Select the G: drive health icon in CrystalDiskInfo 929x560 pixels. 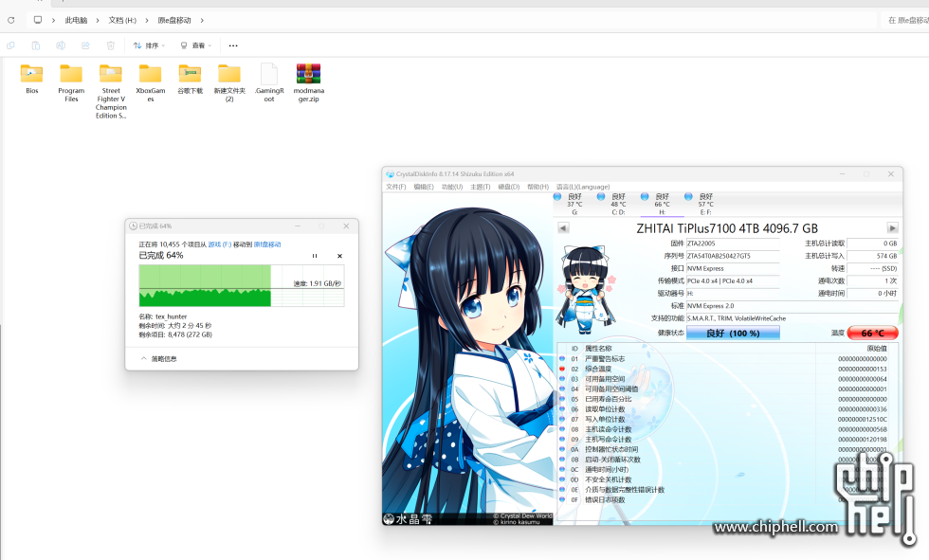click(x=557, y=199)
